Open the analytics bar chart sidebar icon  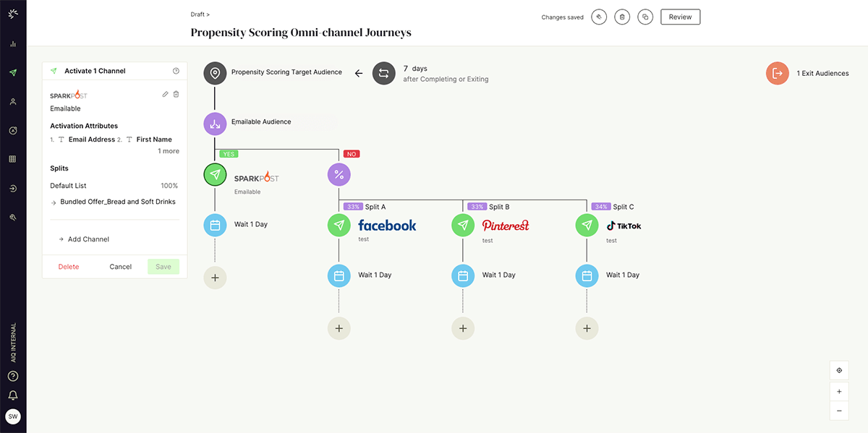coord(13,44)
